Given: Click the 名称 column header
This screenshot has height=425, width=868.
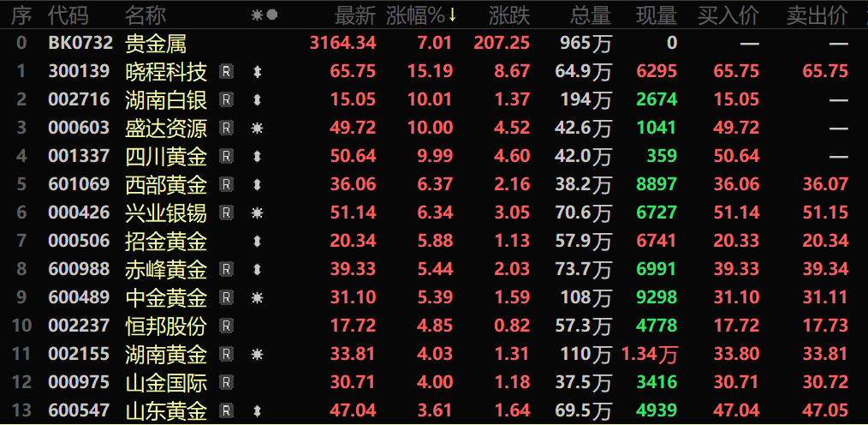Looking at the screenshot, I should (x=146, y=16).
